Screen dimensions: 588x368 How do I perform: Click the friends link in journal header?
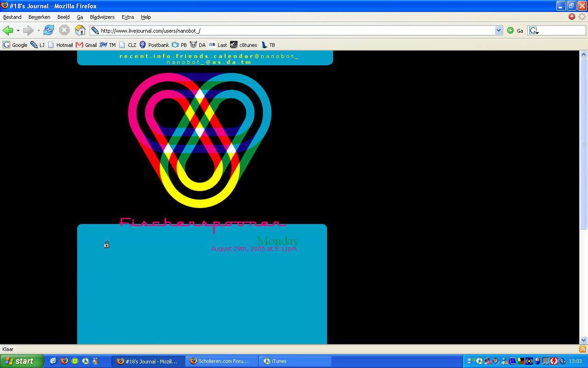(192, 56)
